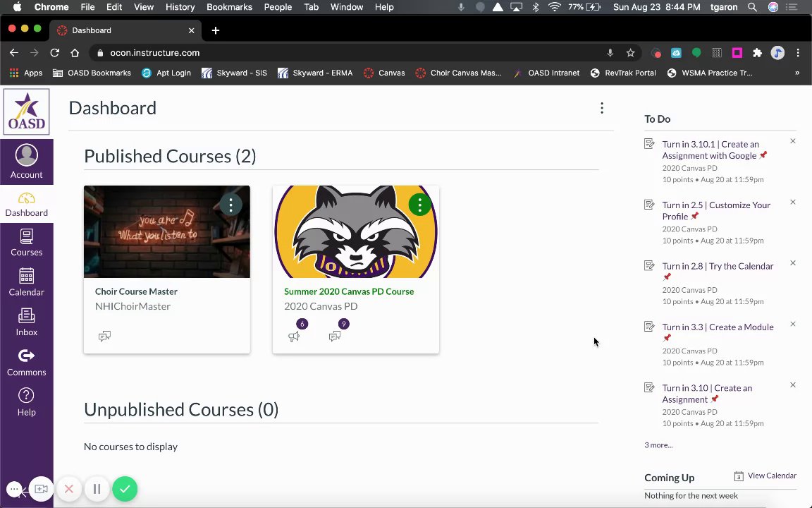Screen dimensions: 812x508
Task: Open Chrome three-dot menu
Action: click(798, 53)
